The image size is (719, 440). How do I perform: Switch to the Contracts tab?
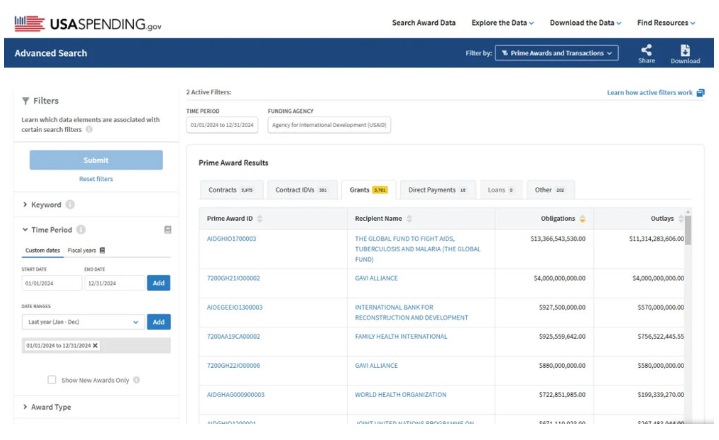click(231, 190)
